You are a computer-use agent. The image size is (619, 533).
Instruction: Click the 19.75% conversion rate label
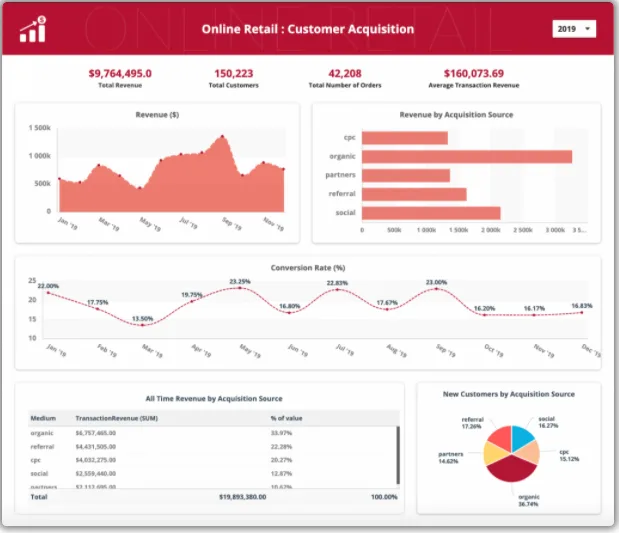[x=192, y=295]
